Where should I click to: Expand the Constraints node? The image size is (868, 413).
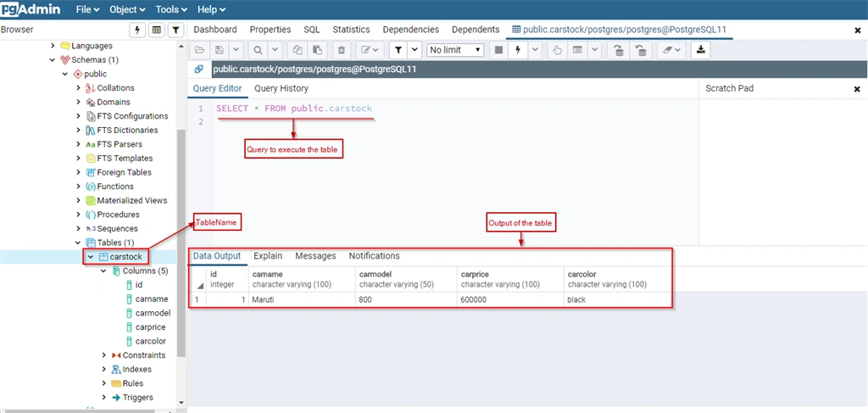pos(103,355)
